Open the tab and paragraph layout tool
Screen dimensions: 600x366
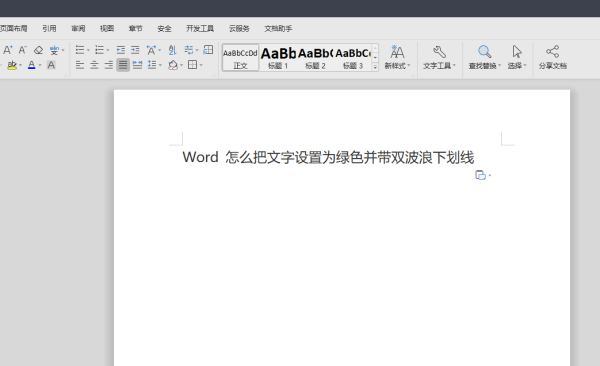(x=189, y=50)
